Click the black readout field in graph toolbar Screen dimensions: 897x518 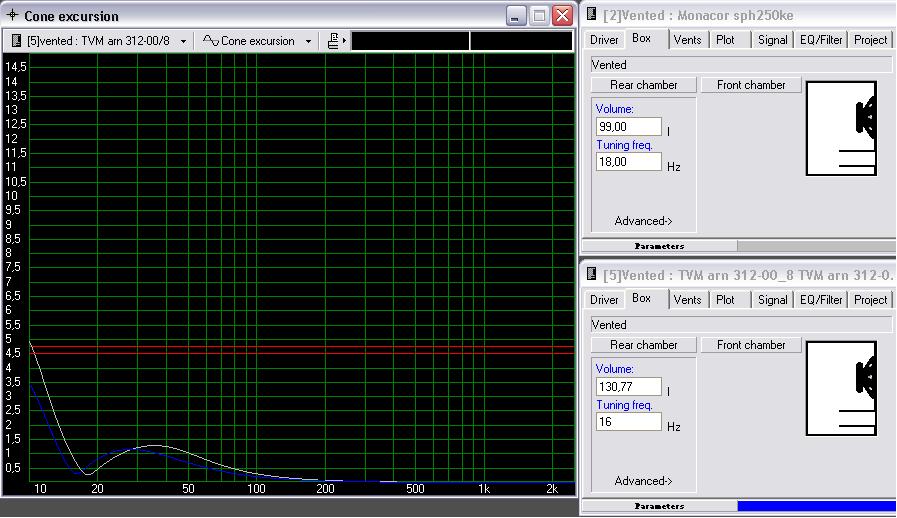point(462,41)
